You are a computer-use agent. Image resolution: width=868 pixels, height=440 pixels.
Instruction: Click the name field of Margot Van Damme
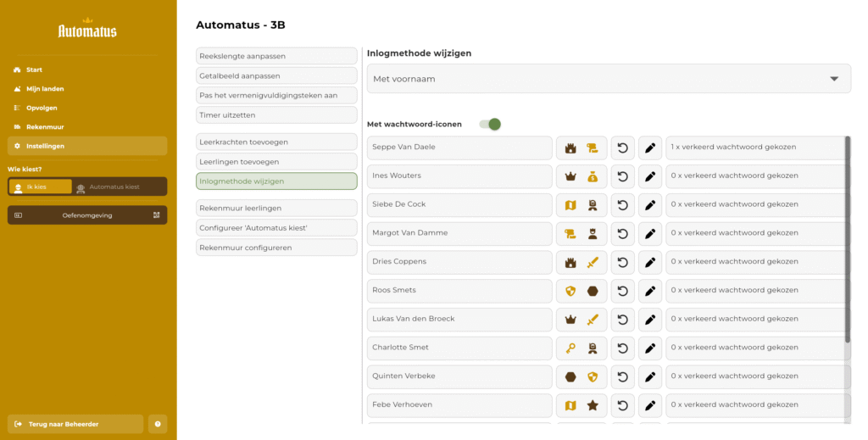pos(459,233)
